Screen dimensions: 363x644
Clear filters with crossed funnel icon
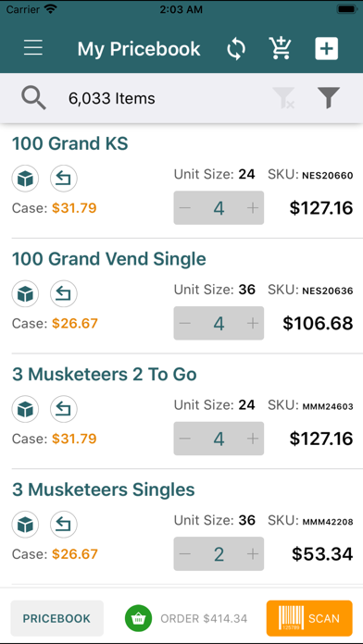click(x=284, y=98)
